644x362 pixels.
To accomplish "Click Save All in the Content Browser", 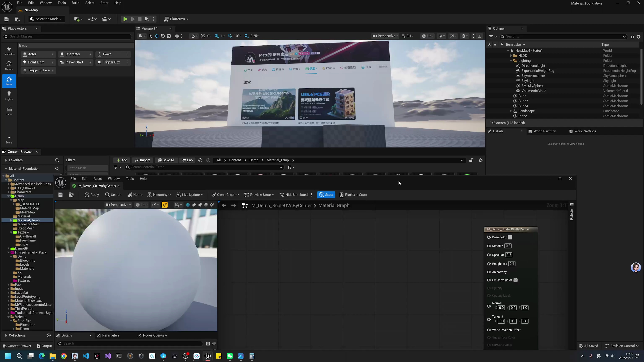I will pyautogui.click(x=166, y=160).
